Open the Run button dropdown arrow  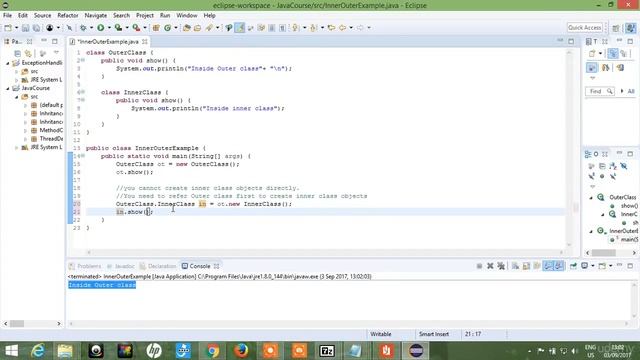click(109, 28)
